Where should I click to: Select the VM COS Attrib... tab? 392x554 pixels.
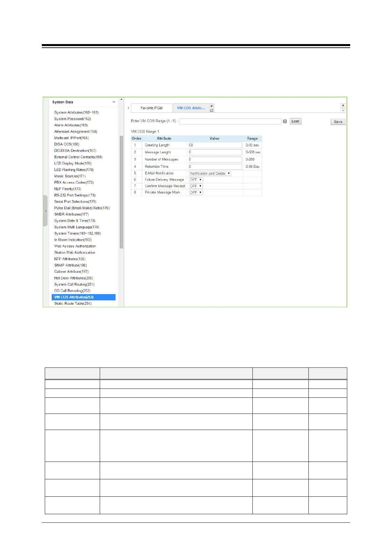coord(191,108)
